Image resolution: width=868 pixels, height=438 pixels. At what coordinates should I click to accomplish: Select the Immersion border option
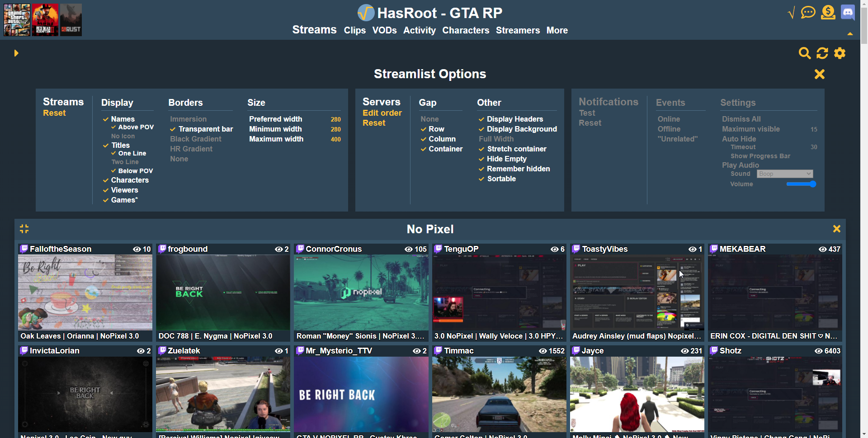(x=188, y=119)
